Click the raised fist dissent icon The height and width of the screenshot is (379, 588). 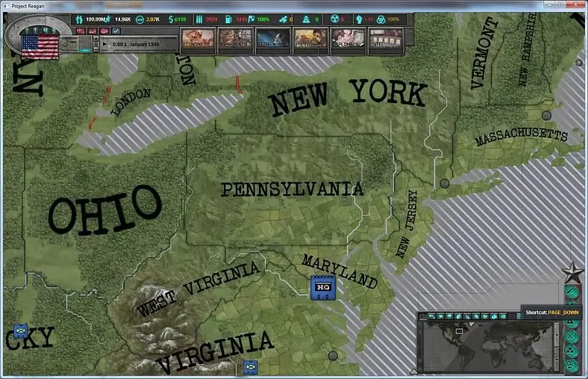tap(359, 19)
